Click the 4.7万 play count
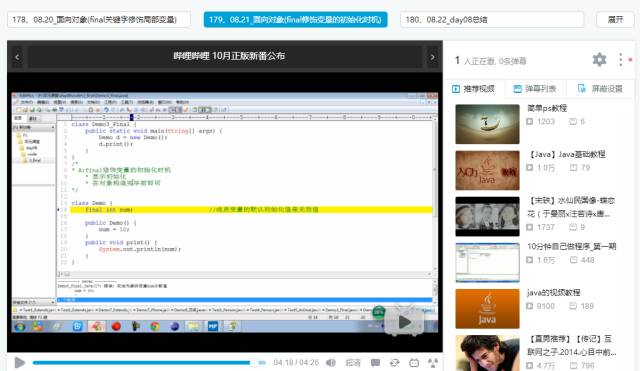The height and width of the screenshot is (371, 640). [x=546, y=365]
